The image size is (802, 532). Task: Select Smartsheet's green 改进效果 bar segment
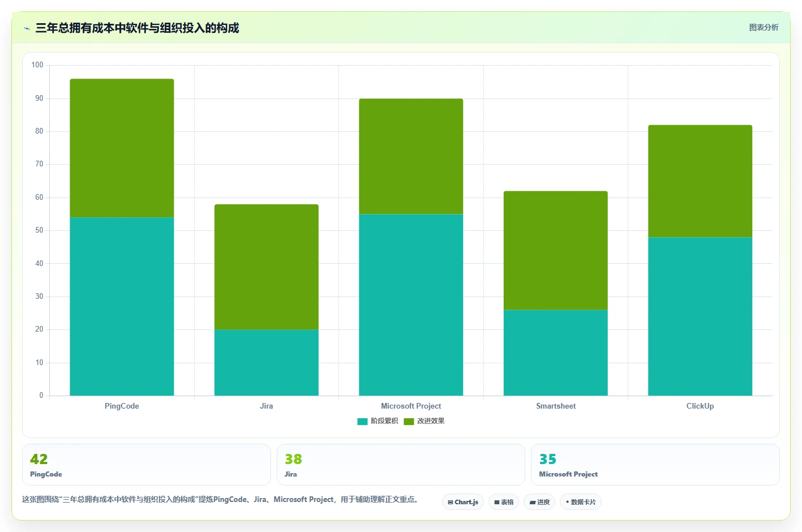coord(556,250)
